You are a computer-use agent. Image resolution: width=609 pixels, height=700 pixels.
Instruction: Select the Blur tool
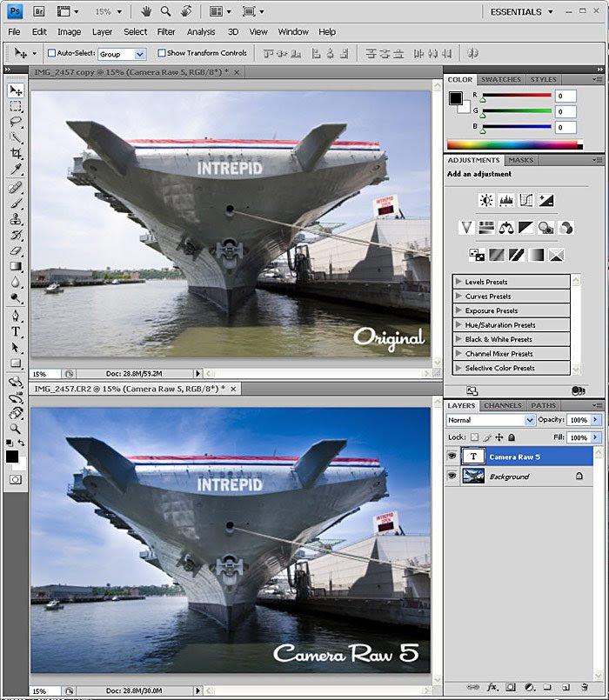pos(16,282)
